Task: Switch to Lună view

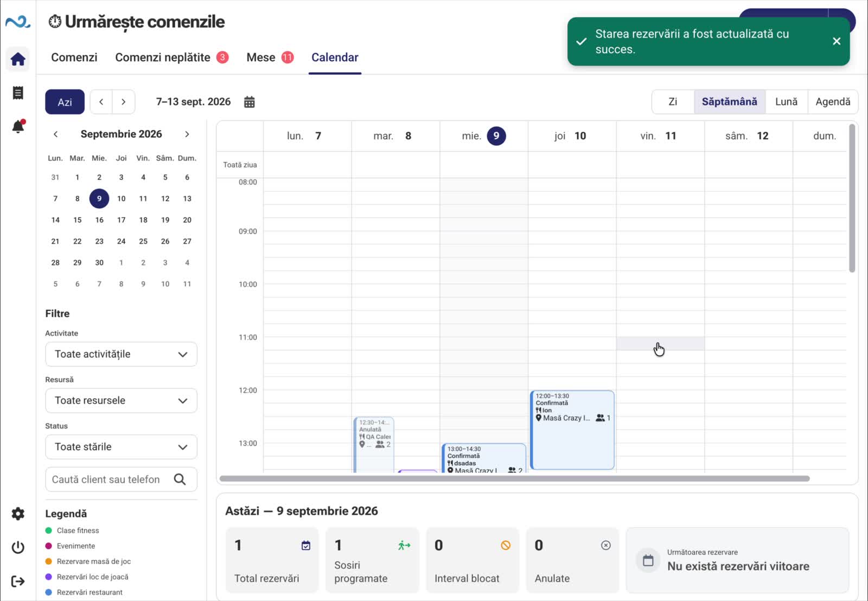Action: point(787,102)
